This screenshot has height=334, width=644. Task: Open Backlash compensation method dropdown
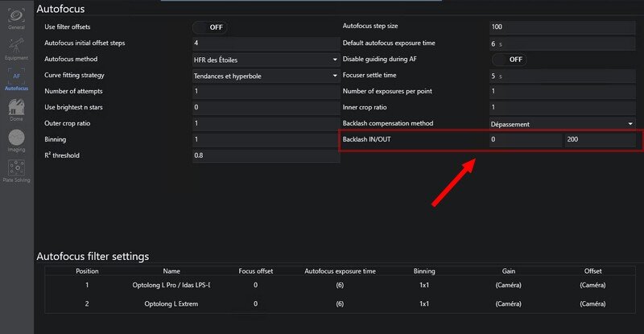click(x=562, y=124)
